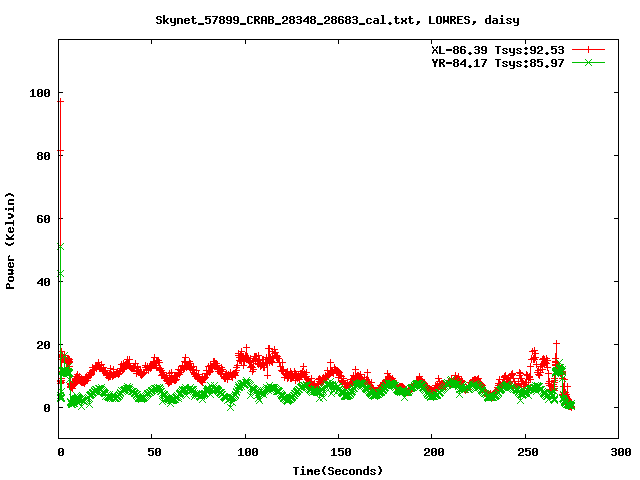Click the red data point at the top of the initial spike

[x=60, y=101]
